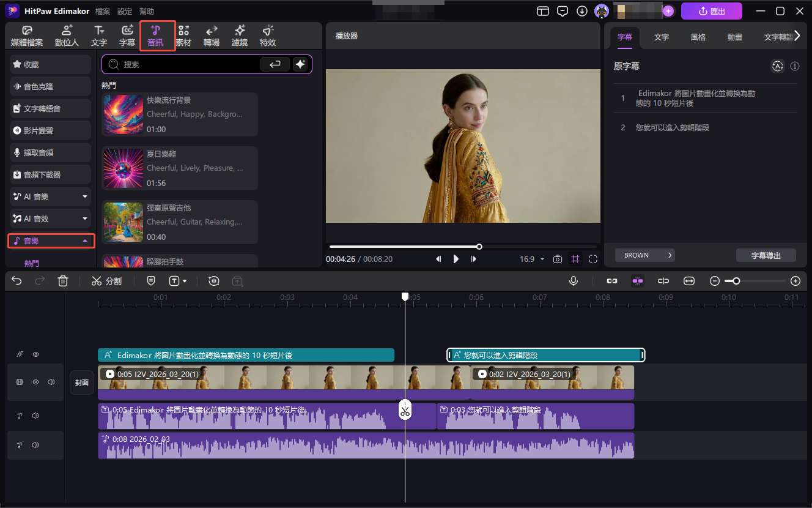Click the undo arrow in timeline toolbar
Screen dimensions: 812x508
pyautogui.click(x=17, y=281)
